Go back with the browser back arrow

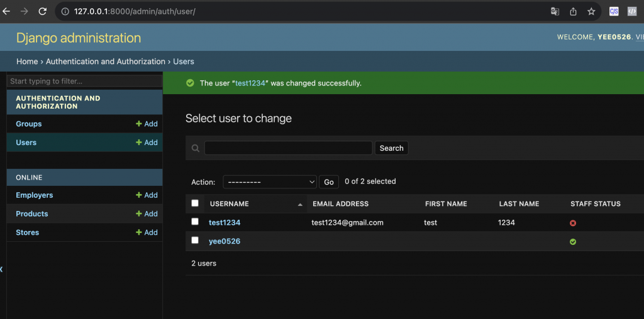coord(6,11)
